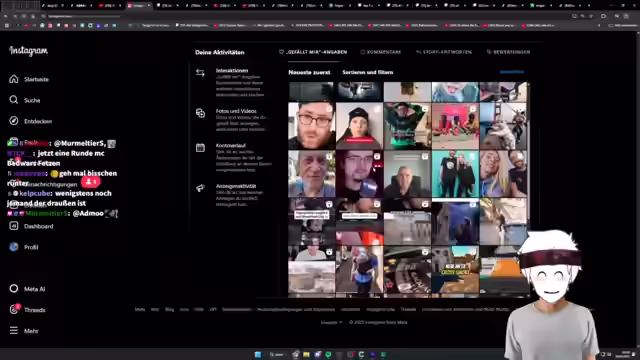Viewport: 640px width, 360px height.
Task: Open the Dashboard icon in sidebar
Action: [14, 226]
